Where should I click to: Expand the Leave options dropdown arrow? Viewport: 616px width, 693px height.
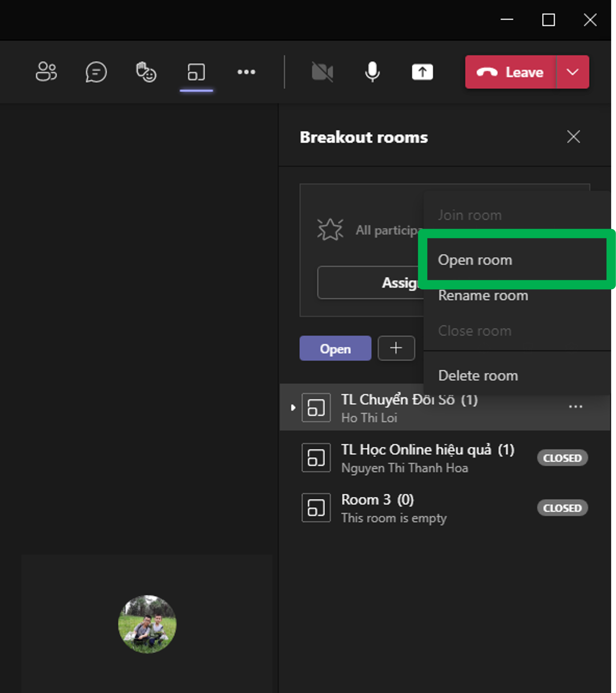click(572, 72)
